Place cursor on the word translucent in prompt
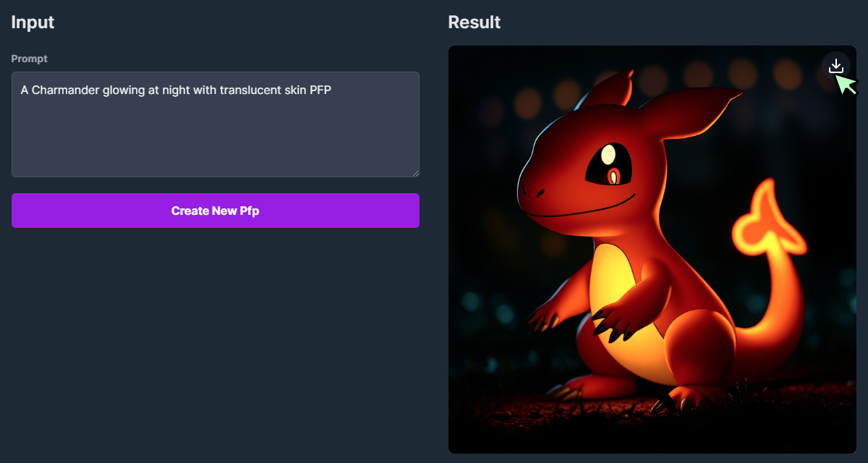 (250, 90)
